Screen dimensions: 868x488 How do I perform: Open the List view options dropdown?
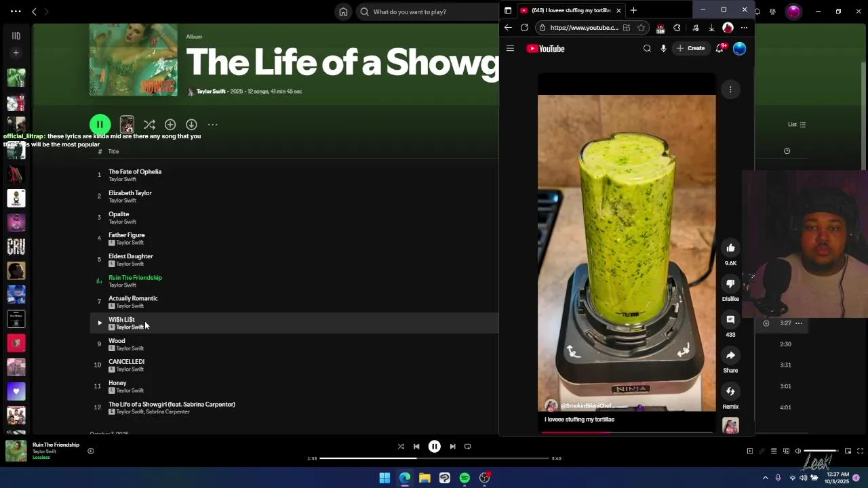[x=797, y=125]
